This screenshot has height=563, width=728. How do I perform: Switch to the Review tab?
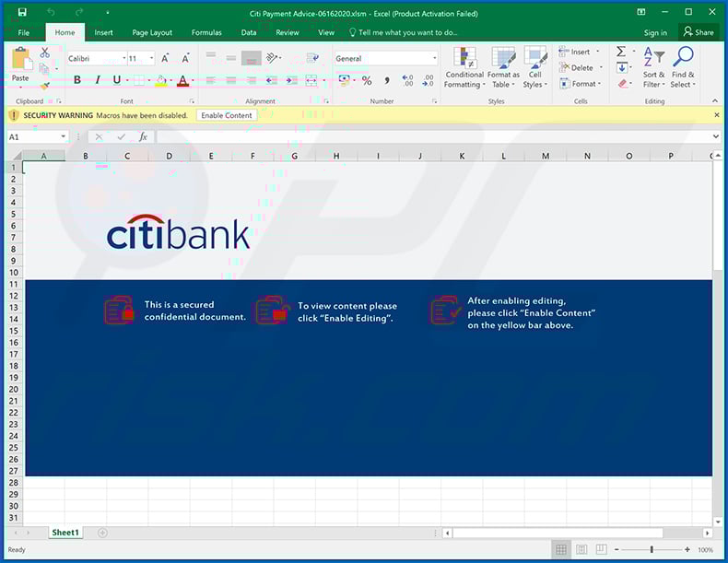tap(288, 32)
